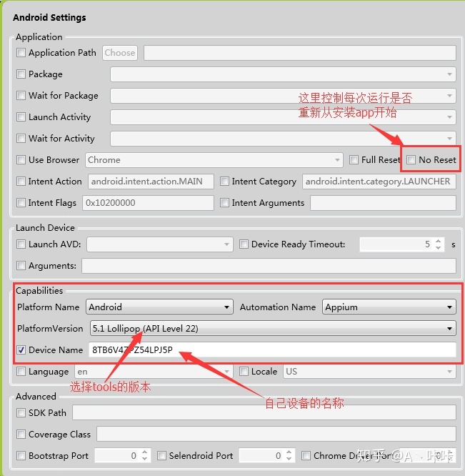Open the Launch AVD dropdown
465x476 pixels.
point(160,244)
